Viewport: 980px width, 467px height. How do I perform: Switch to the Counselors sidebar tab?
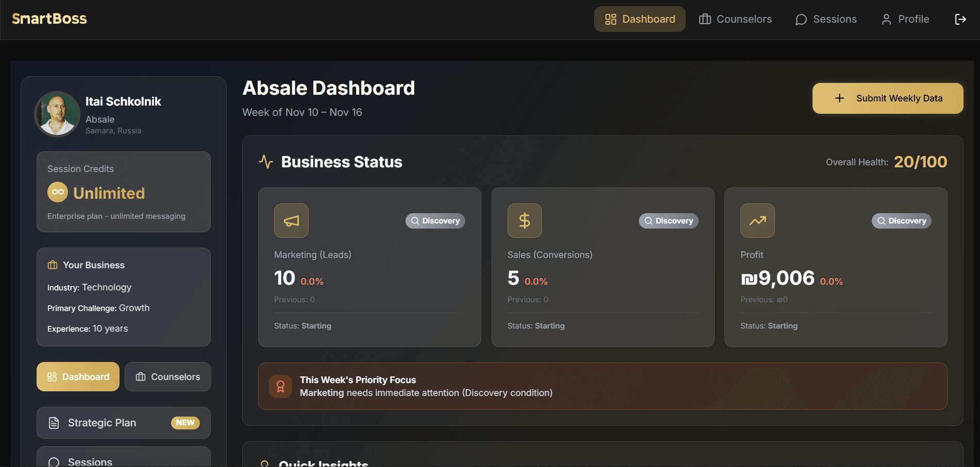(x=167, y=376)
